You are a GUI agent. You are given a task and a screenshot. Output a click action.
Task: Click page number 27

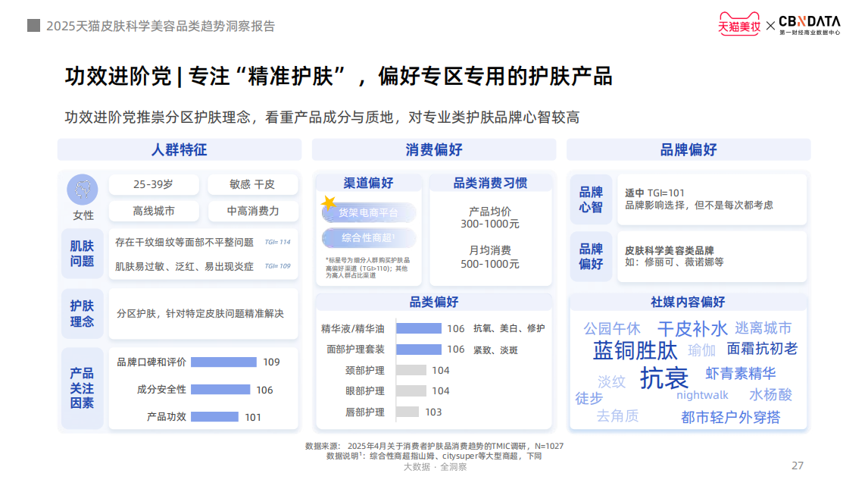(797, 465)
